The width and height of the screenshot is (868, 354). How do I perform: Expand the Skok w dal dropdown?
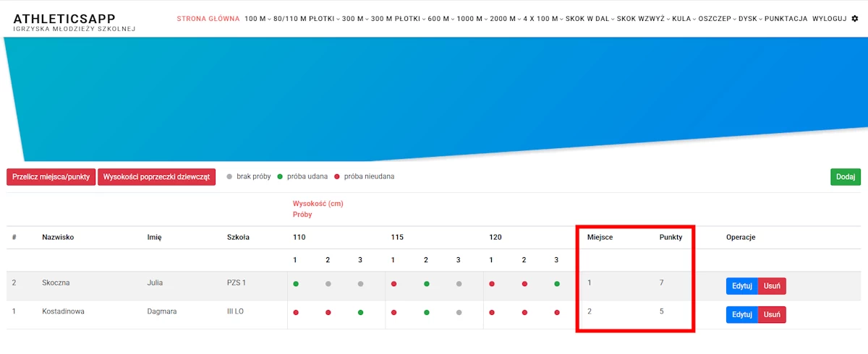[589, 19]
